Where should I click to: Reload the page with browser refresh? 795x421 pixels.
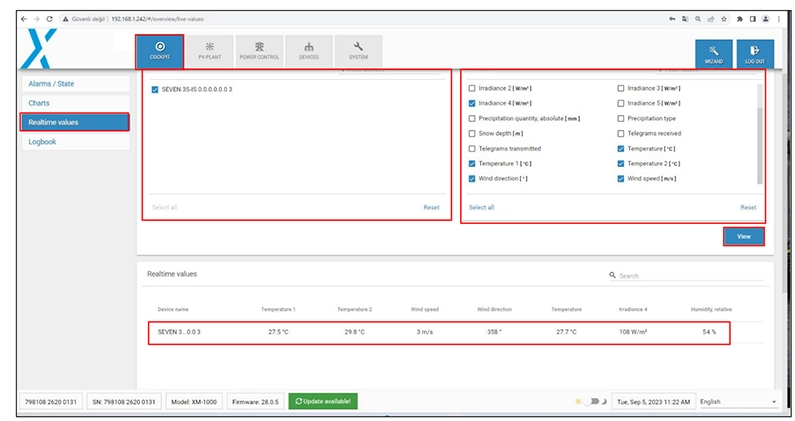49,19
